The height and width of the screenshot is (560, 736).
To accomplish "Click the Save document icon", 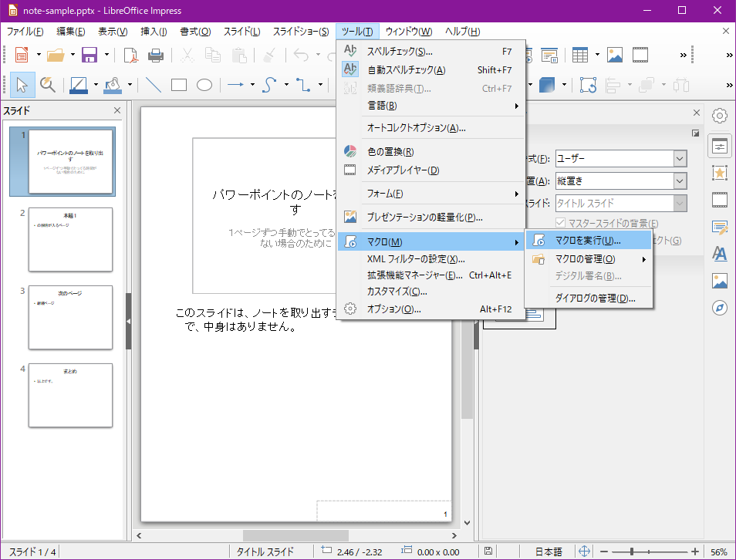I will (x=89, y=55).
